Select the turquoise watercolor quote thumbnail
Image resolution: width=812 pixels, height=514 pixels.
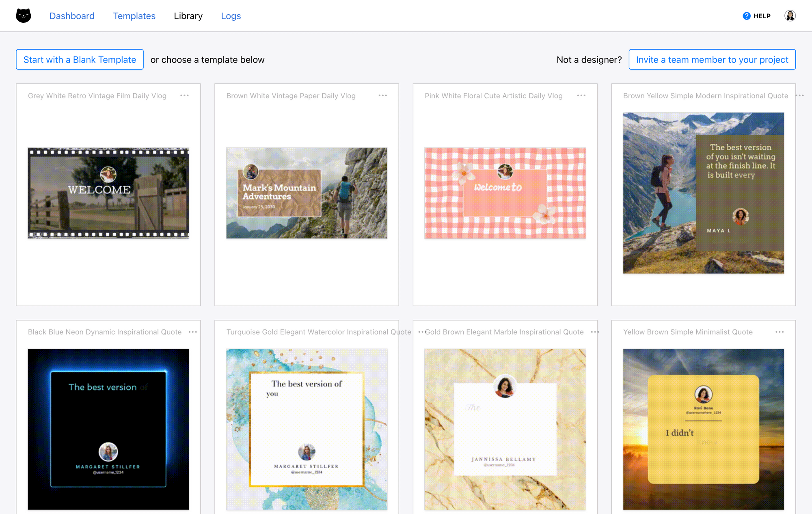(x=307, y=429)
